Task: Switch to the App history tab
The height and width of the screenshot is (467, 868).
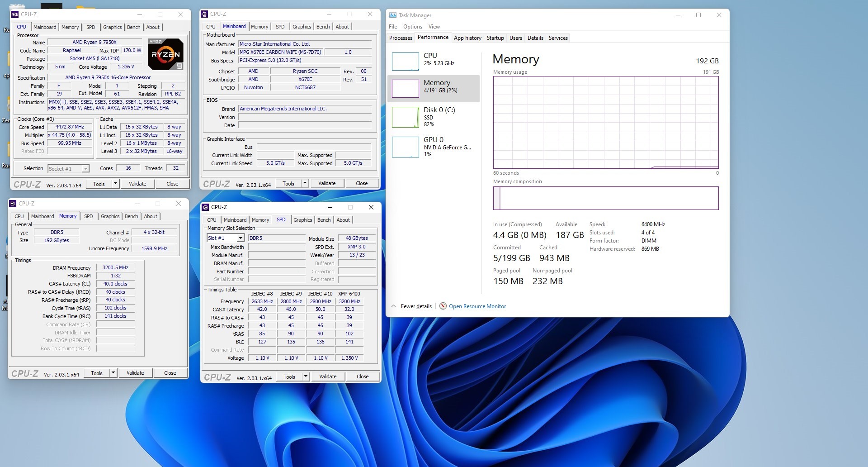Action: (467, 38)
